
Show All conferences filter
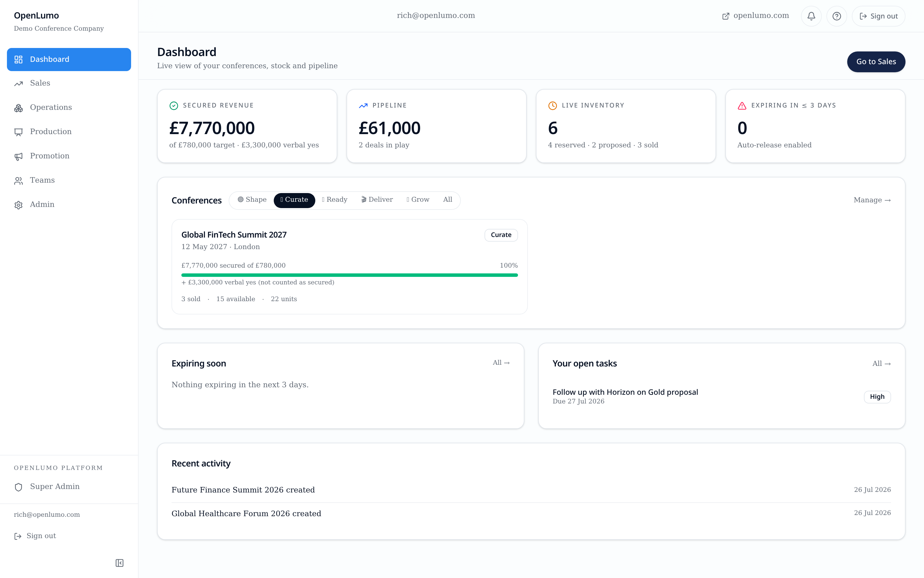(448, 200)
